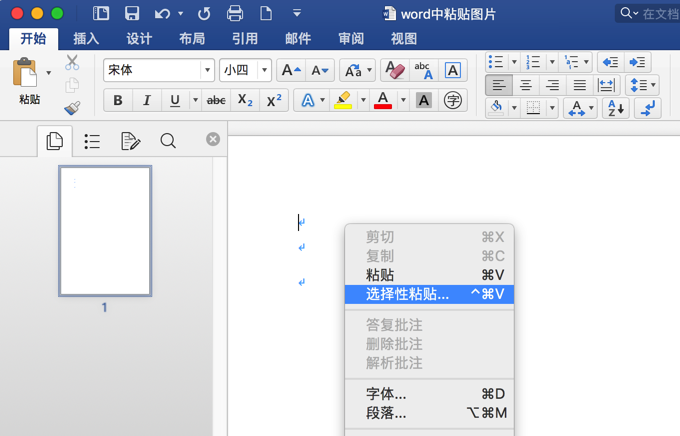Apply Superscript X² formatting
680x436 pixels.
274,100
